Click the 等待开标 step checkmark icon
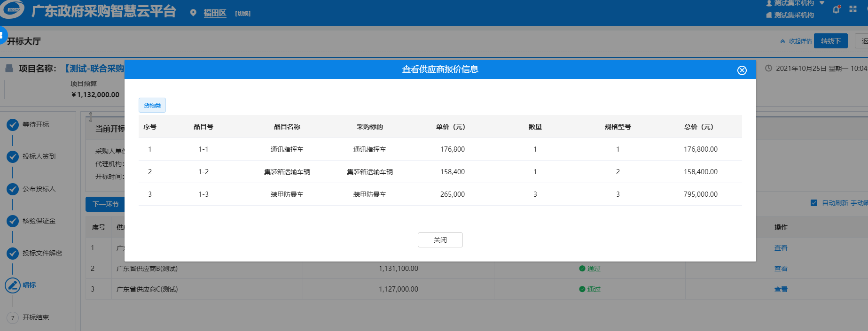The image size is (868, 331). (x=13, y=124)
